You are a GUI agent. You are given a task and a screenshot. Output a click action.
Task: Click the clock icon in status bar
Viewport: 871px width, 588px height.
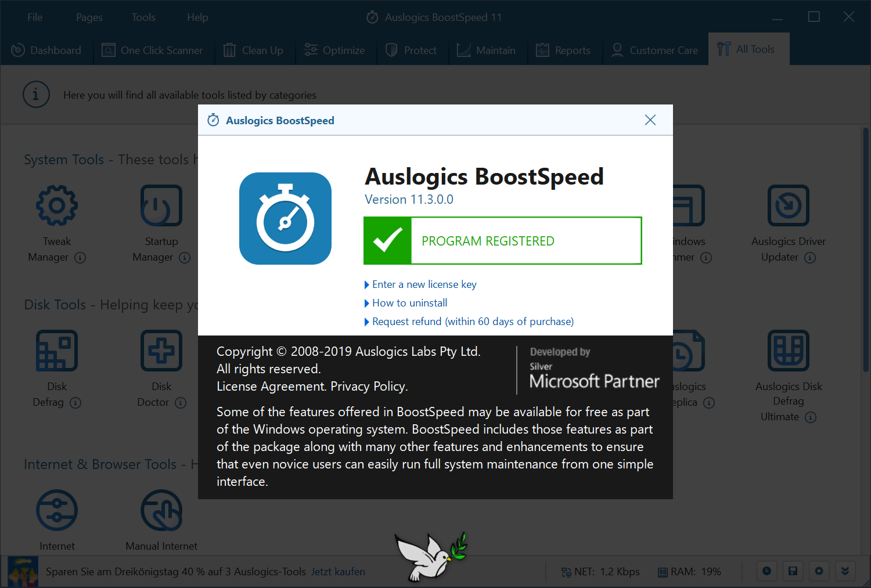click(x=766, y=571)
